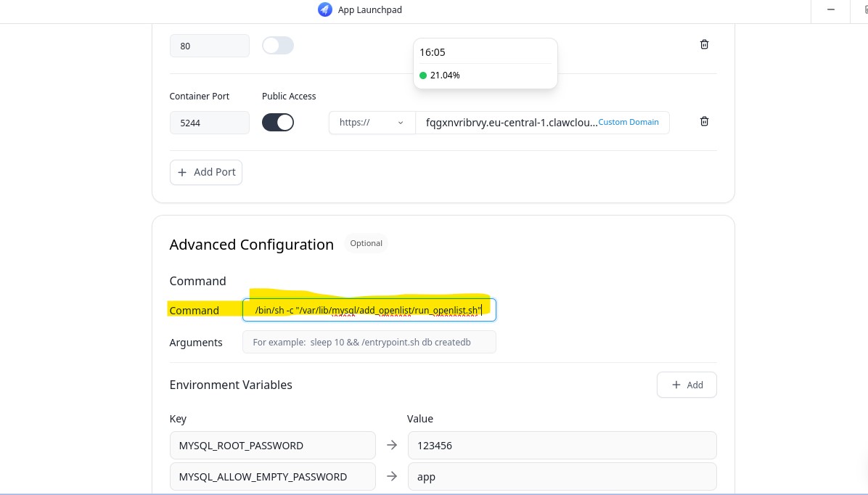Click the clawcloud domain address field
Viewport: 868px width, 495px height.
507,123
